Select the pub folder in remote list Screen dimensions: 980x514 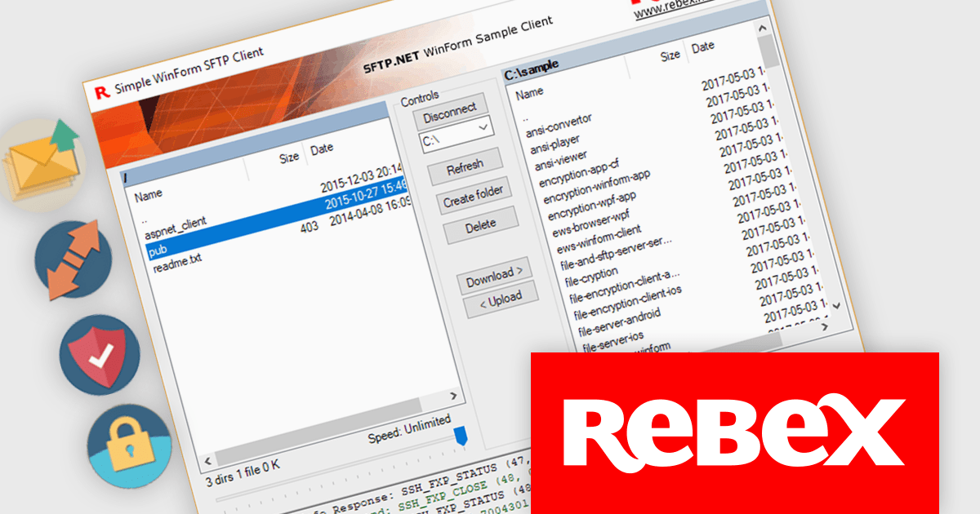pos(158,251)
